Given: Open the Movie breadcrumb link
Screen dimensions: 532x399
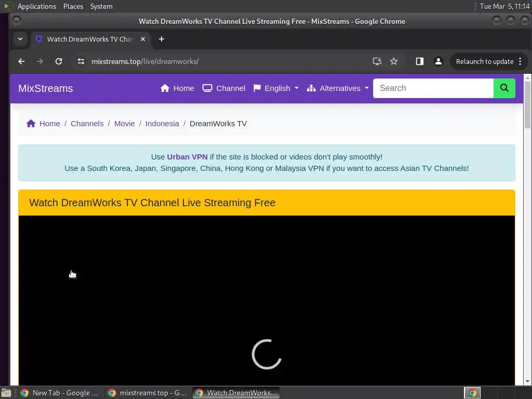Looking at the screenshot, I should [x=124, y=124].
